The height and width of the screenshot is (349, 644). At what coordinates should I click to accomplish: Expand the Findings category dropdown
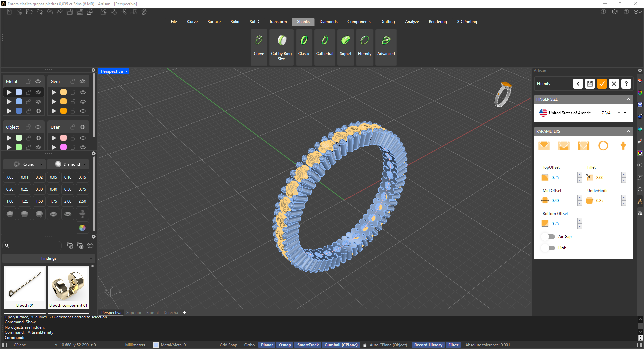point(49,258)
